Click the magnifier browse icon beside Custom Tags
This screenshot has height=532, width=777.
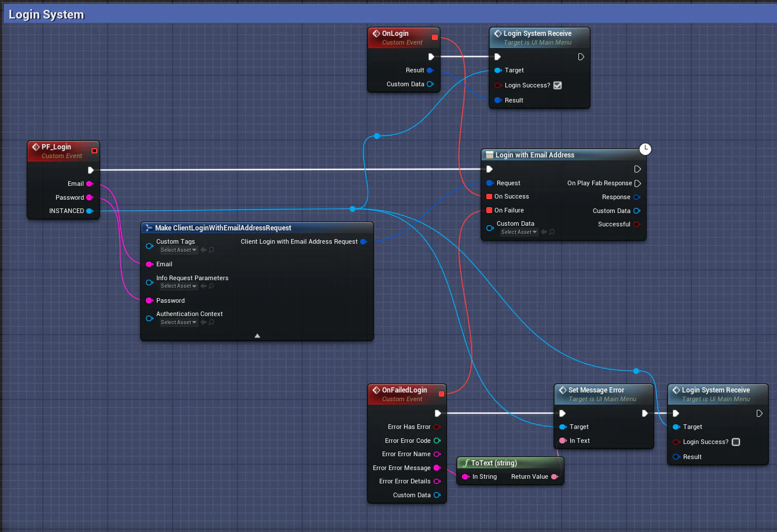pos(212,250)
